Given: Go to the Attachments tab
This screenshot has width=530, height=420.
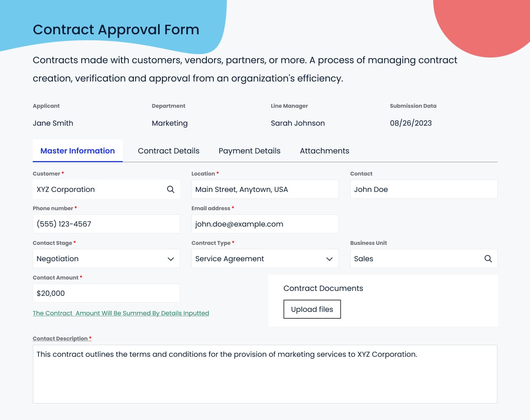Looking at the screenshot, I should (324, 151).
